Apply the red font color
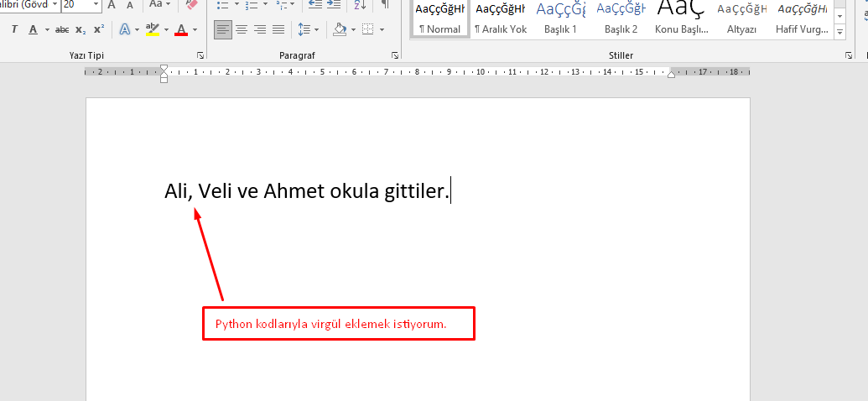This screenshot has width=868, height=401. tap(180, 29)
